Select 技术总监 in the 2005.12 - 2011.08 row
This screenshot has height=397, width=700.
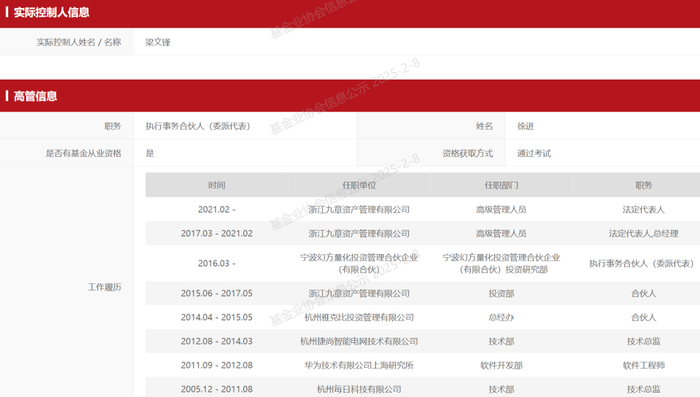644,389
